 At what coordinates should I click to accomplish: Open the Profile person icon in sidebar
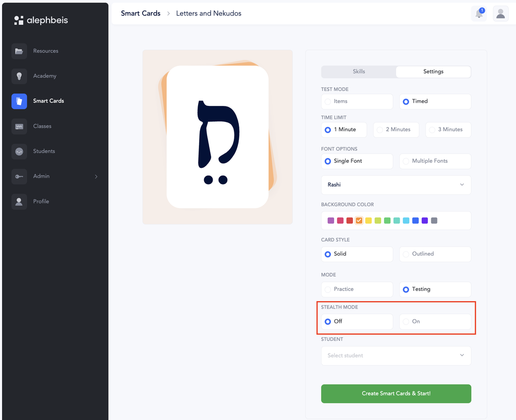pos(19,202)
